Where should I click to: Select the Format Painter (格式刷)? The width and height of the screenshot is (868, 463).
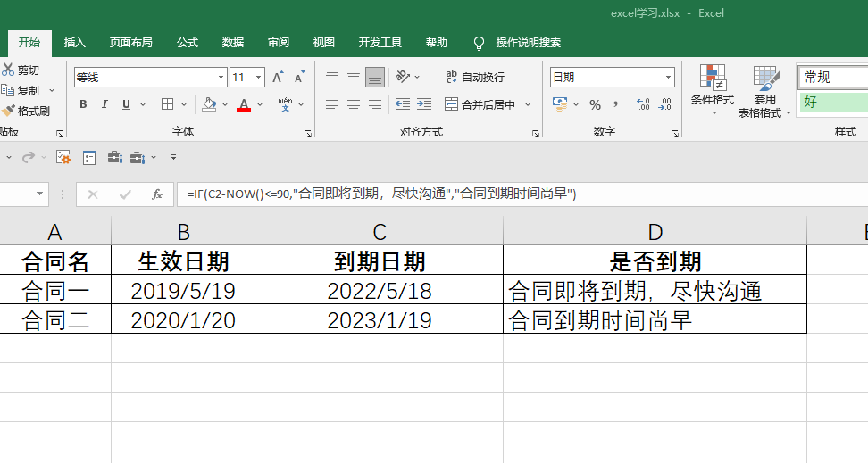point(26,111)
